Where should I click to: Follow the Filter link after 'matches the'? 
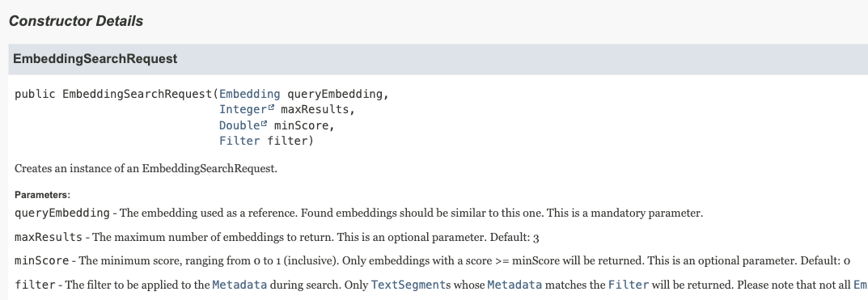tap(629, 285)
